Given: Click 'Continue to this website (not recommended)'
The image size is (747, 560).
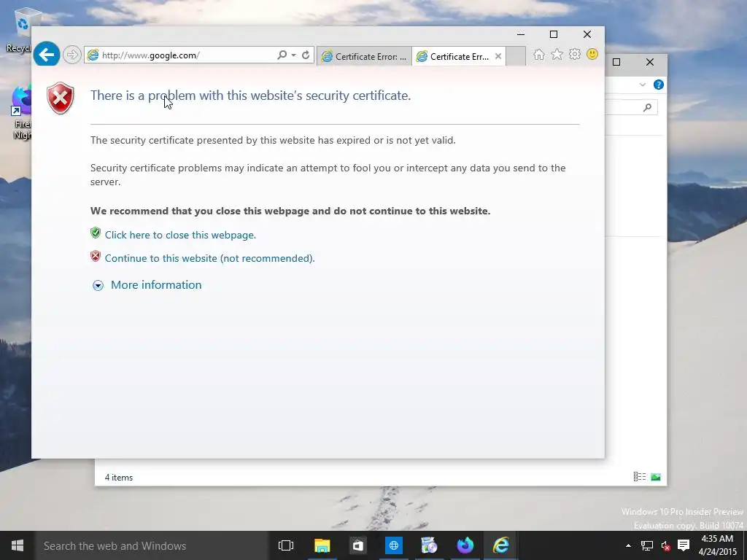Looking at the screenshot, I should coord(209,258).
